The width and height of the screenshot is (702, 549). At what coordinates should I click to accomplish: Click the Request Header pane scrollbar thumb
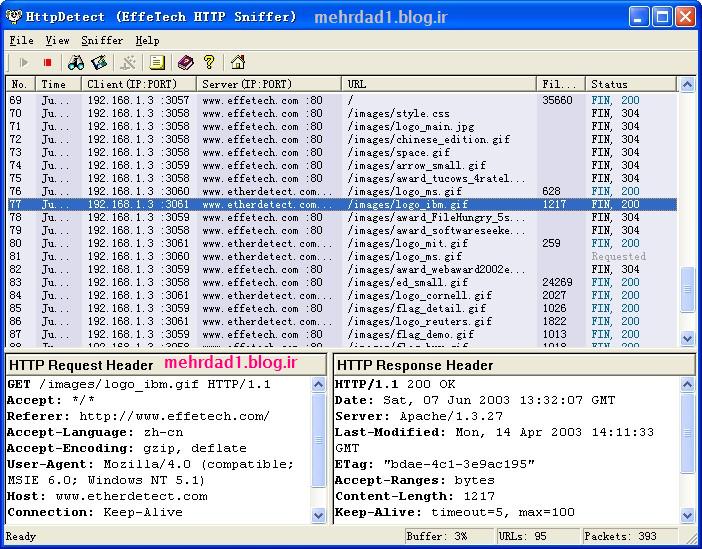click(x=318, y=440)
